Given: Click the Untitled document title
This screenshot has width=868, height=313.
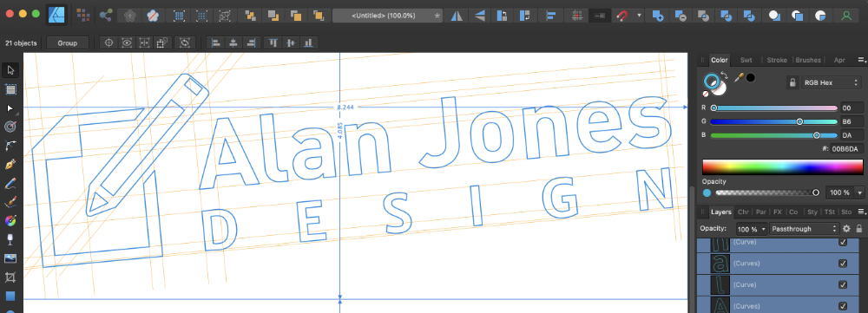Looking at the screenshot, I should (x=383, y=16).
